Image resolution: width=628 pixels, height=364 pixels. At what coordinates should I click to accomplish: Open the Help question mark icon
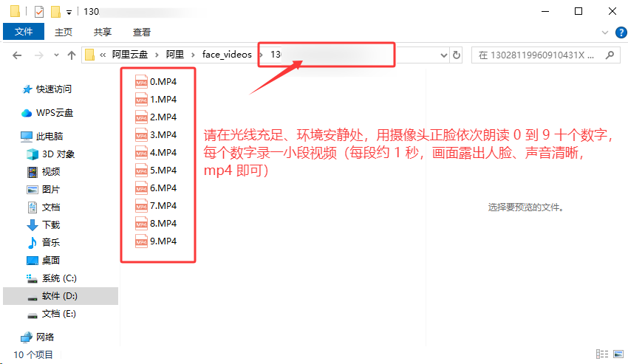tap(621, 32)
